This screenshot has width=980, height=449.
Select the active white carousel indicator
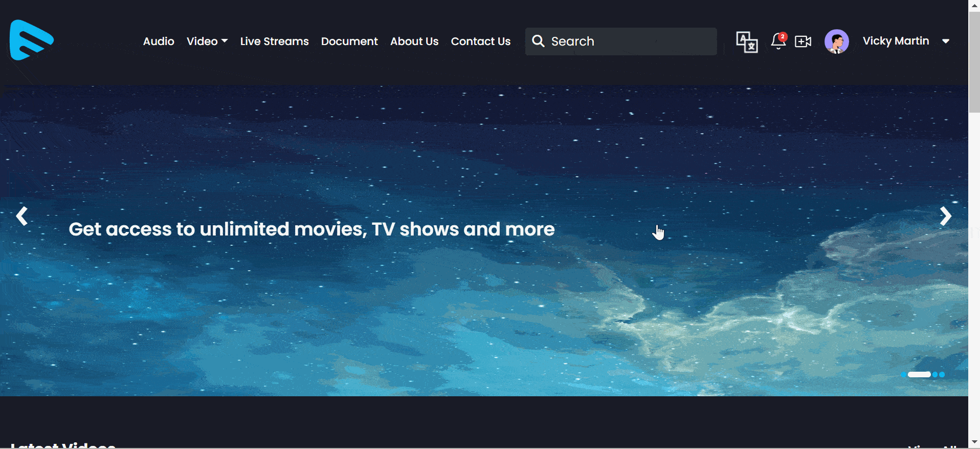coord(919,375)
